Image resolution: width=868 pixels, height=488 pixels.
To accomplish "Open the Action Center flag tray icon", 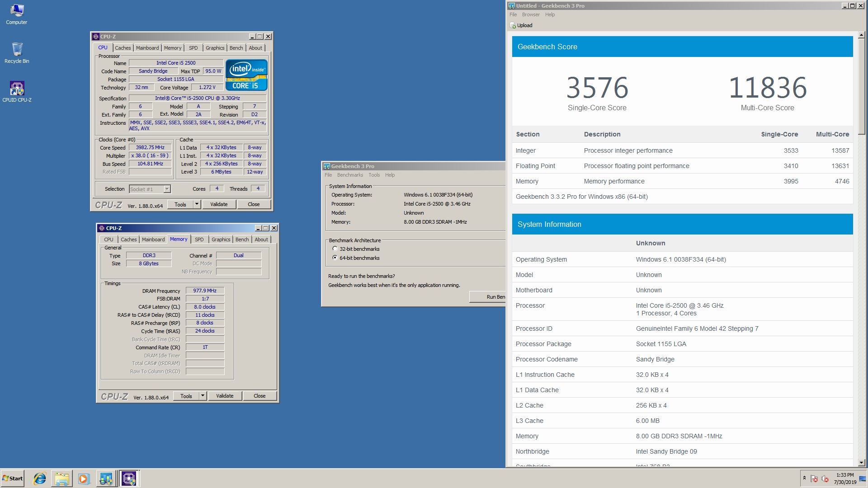I will tap(814, 479).
